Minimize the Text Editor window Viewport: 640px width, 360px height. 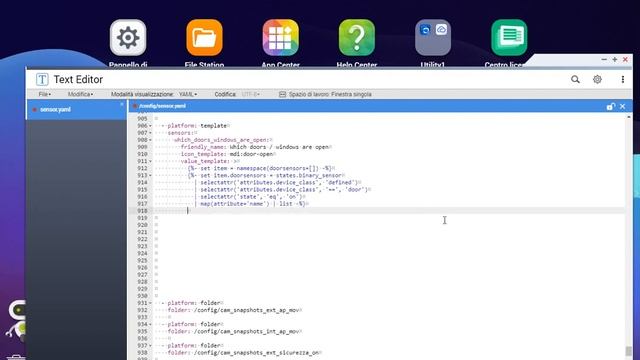(x=604, y=60)
